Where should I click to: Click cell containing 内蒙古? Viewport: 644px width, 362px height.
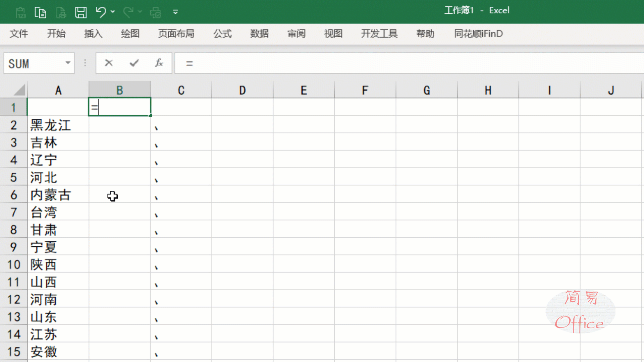tap(58, 194)
